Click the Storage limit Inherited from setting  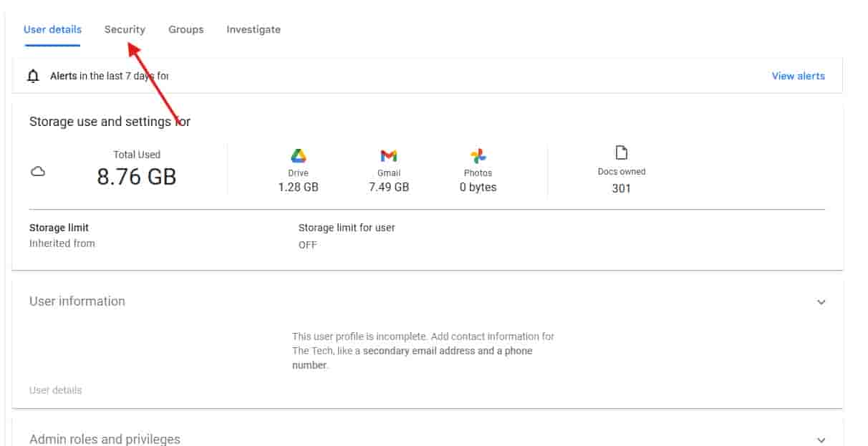click(62, 243)
